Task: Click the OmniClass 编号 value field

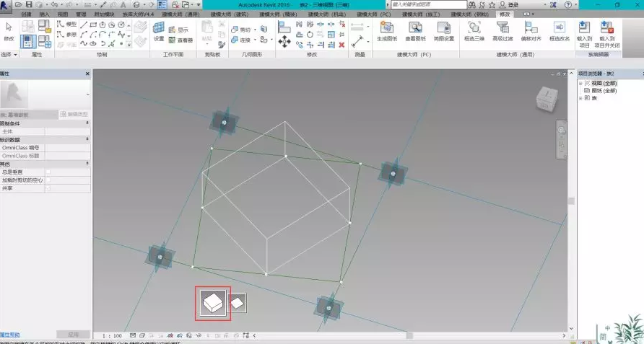Action: pos(68,148)
